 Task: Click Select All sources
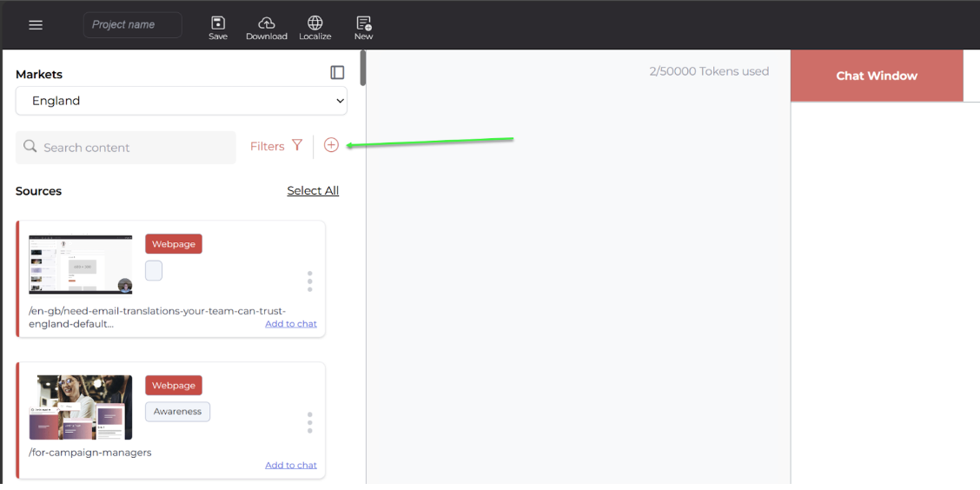point(313,191)
